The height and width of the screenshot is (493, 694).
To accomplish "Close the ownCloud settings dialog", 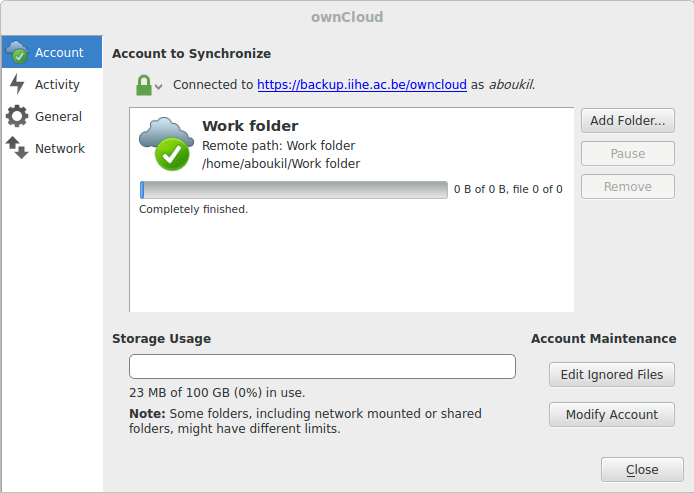I will [x=642, y=470].
